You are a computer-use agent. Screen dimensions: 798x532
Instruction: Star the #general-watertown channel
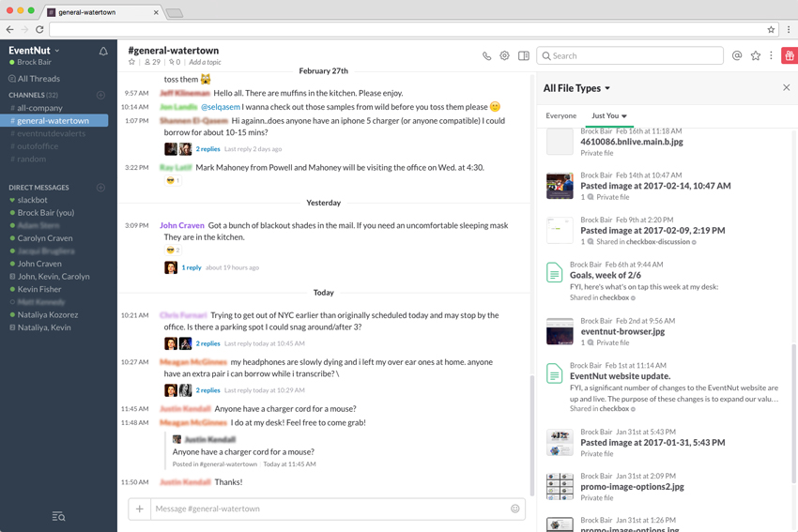(x=131, y=62)
